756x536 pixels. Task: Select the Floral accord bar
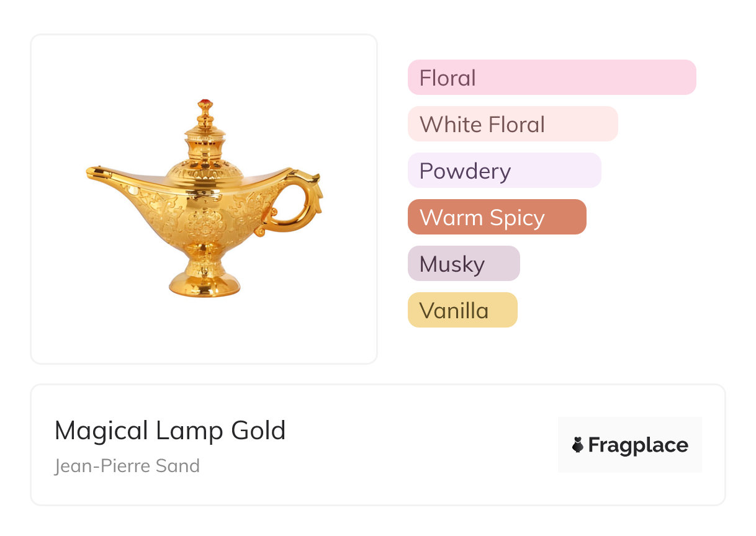[552, 78]
